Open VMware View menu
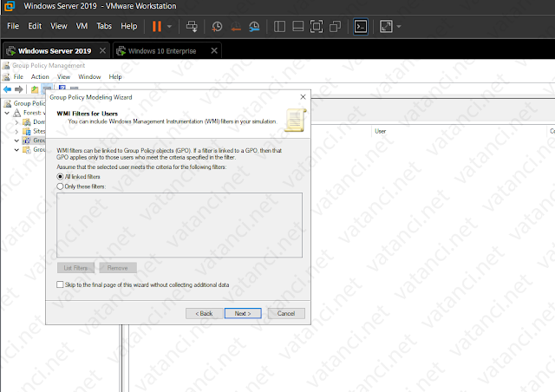The width and height of the screenshot is (555, 392). [58, 26]
